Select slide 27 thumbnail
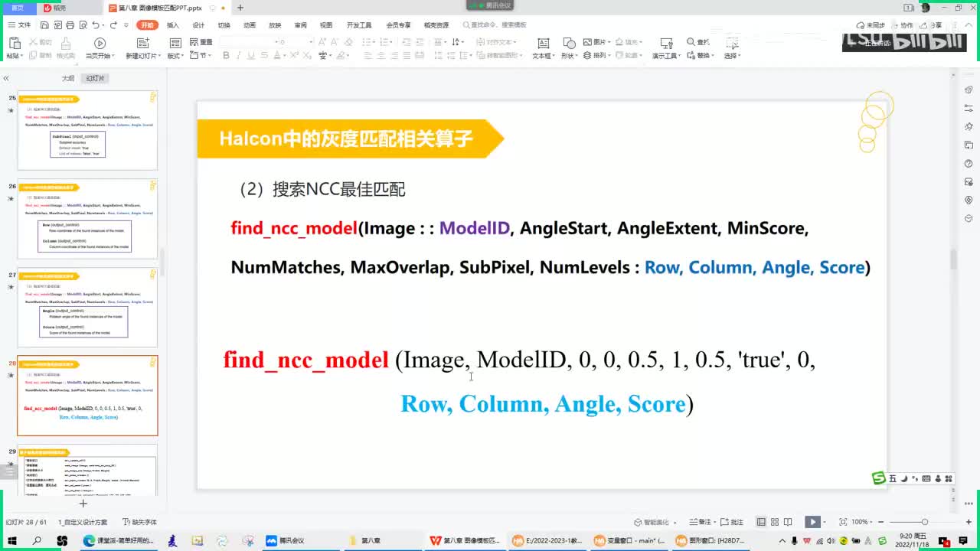 tap(87, 308)
